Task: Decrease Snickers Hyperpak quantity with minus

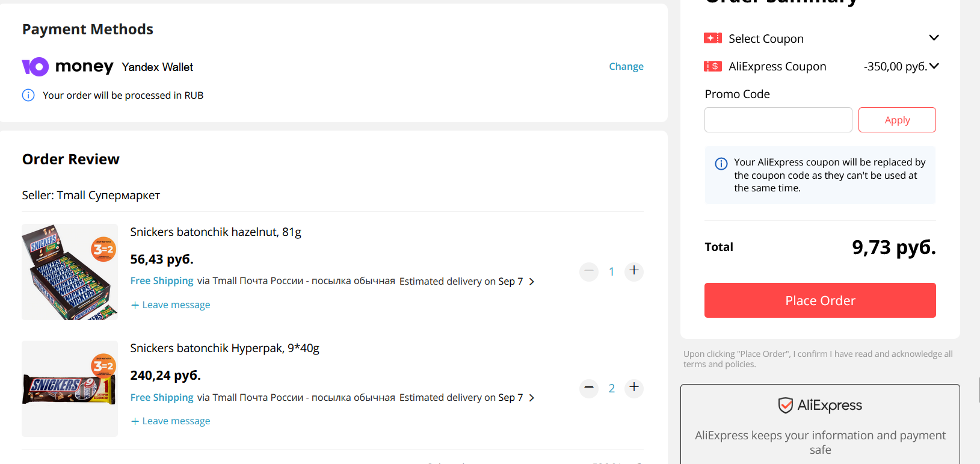Action: 589,388
